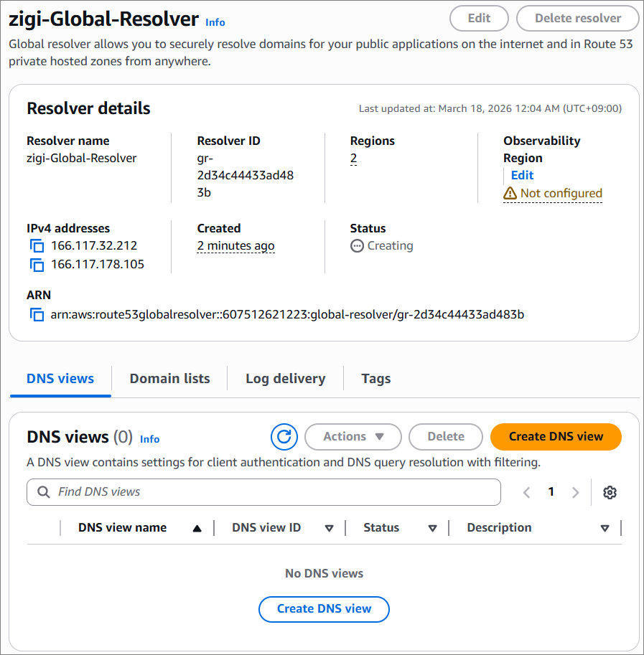Click the orange Create DNS view button
644x655 pixels.
coord(556,437)
